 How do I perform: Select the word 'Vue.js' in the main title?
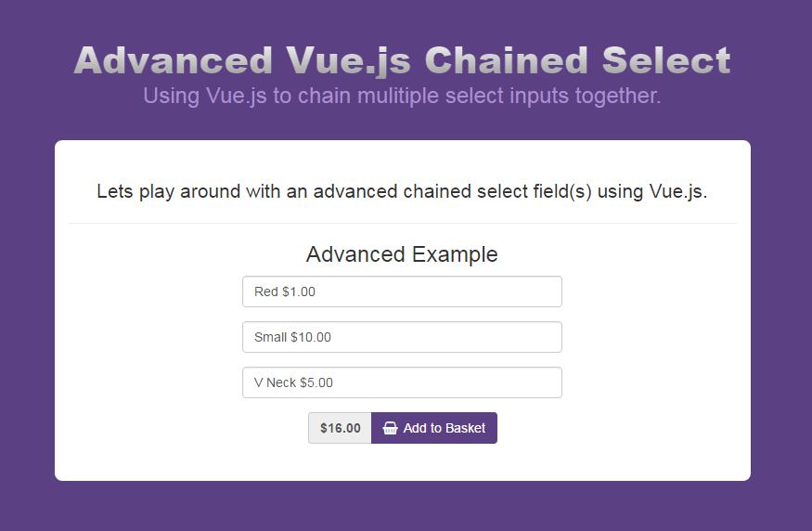pyautogui.click(x=348, y=60)
